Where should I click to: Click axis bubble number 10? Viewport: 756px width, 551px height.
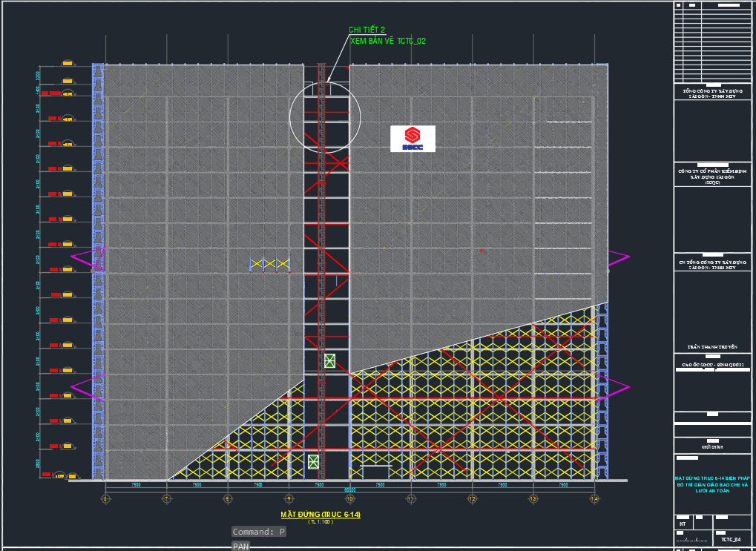(x=349, y=499)
